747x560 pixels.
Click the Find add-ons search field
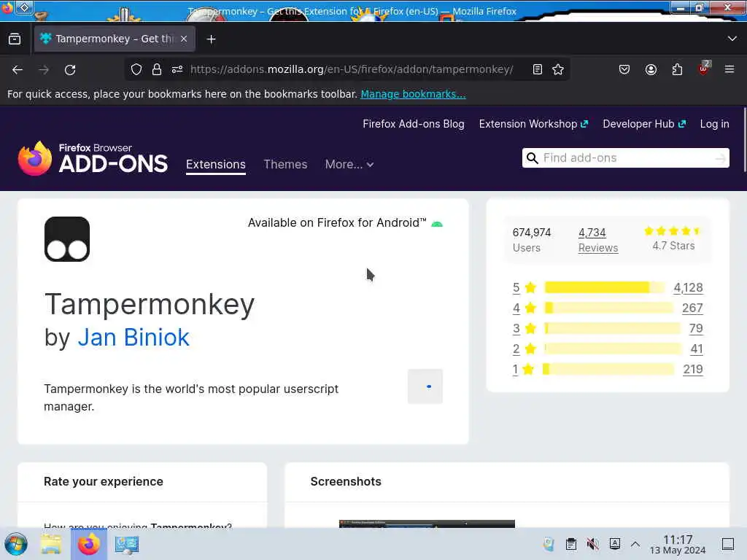point(626,158)
